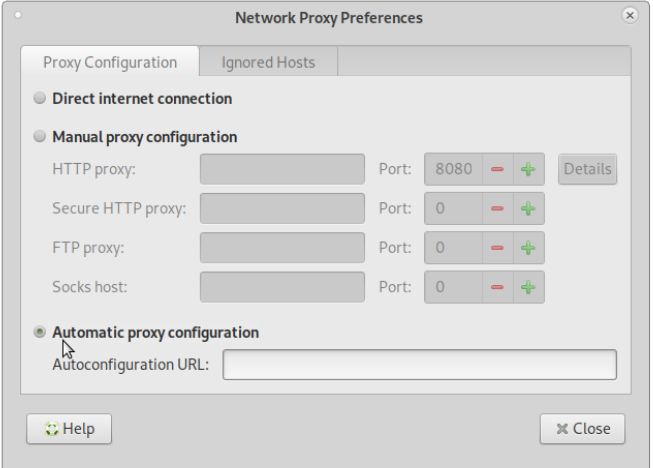Close dialog with title bar X icon
The width and height of the screenshot is (653, 468).
[630, 15]
